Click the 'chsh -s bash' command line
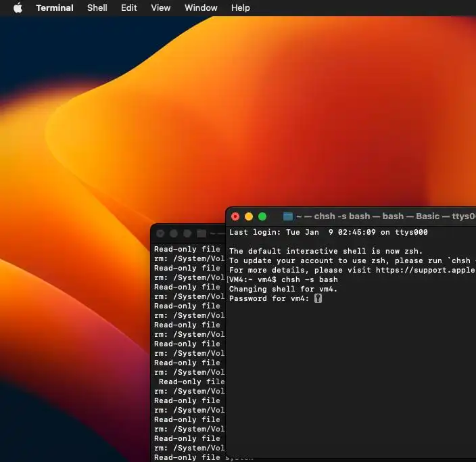Image resolution: width=476 pixels, height=462 pixels. tap(283, 279)
